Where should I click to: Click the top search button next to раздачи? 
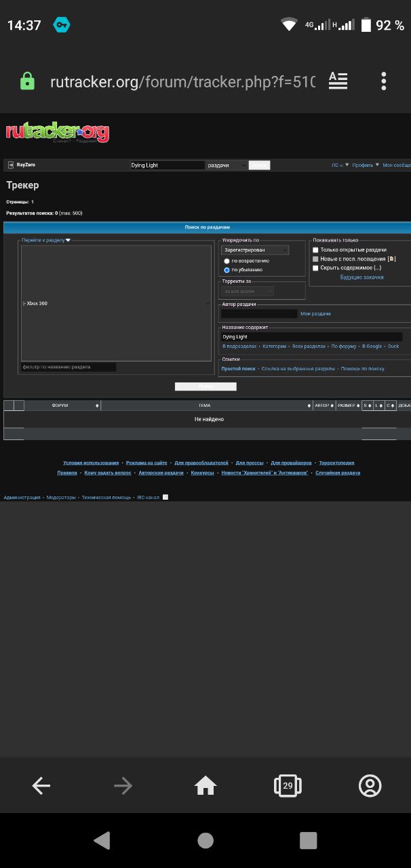coord(259,165)
